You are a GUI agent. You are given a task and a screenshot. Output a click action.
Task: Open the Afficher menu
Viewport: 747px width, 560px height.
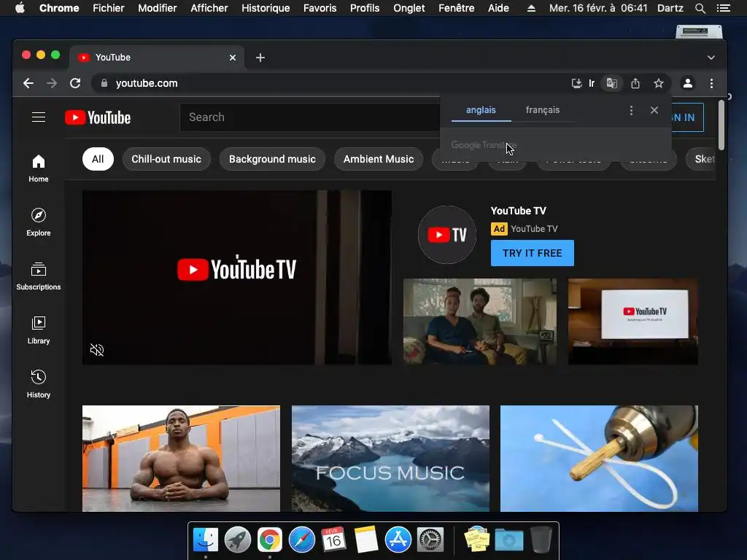coord(209,8)
